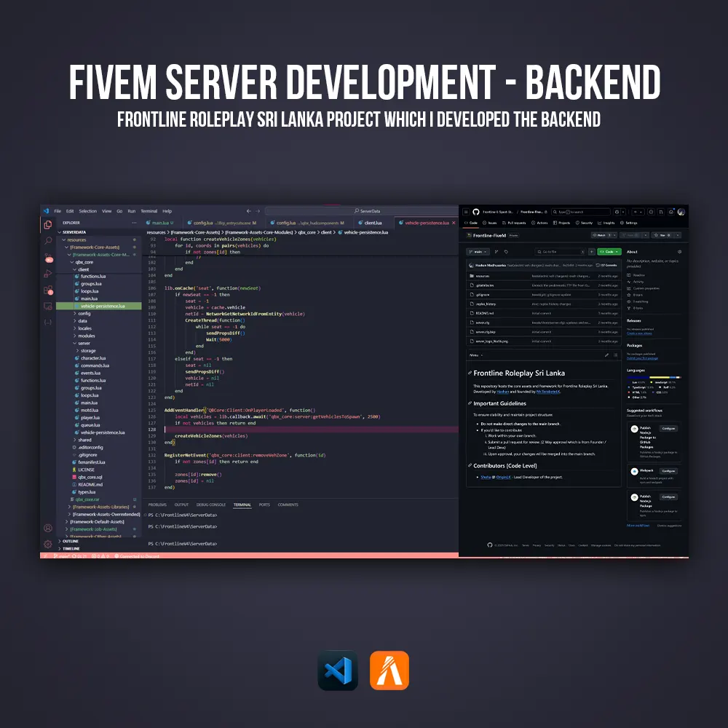Open the Extensions view in the activity bar

click(47, 290)
